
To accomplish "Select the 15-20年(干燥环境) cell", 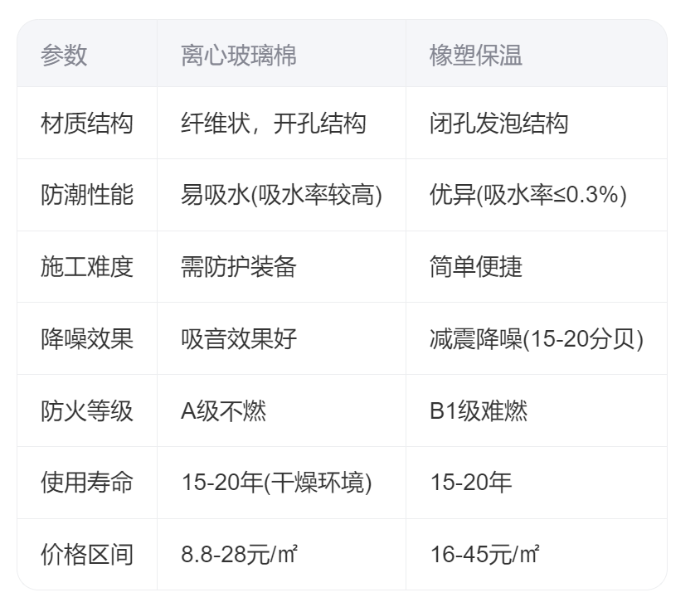I will [x=276, y=483].
